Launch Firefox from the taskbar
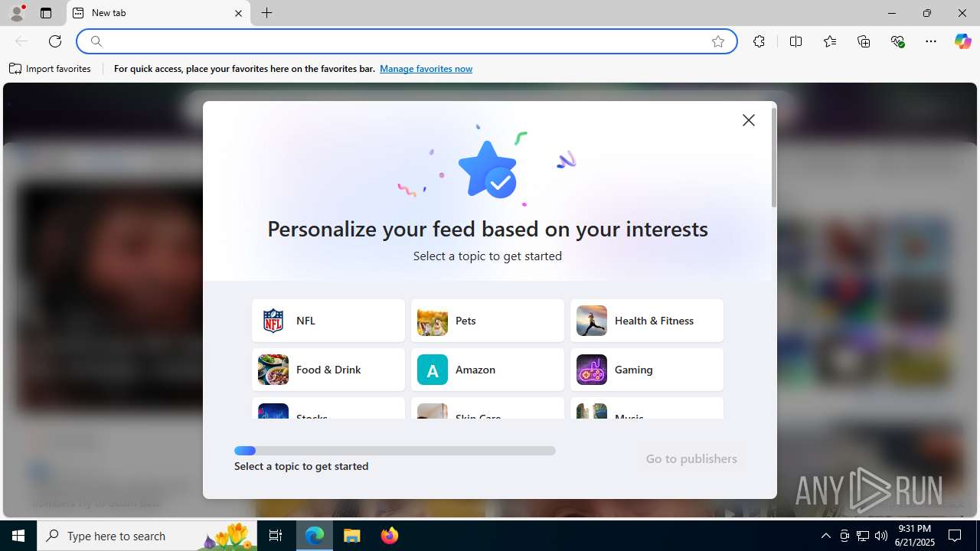The height and width of the screenshot is (551, 980). click(x=389, y=536)
